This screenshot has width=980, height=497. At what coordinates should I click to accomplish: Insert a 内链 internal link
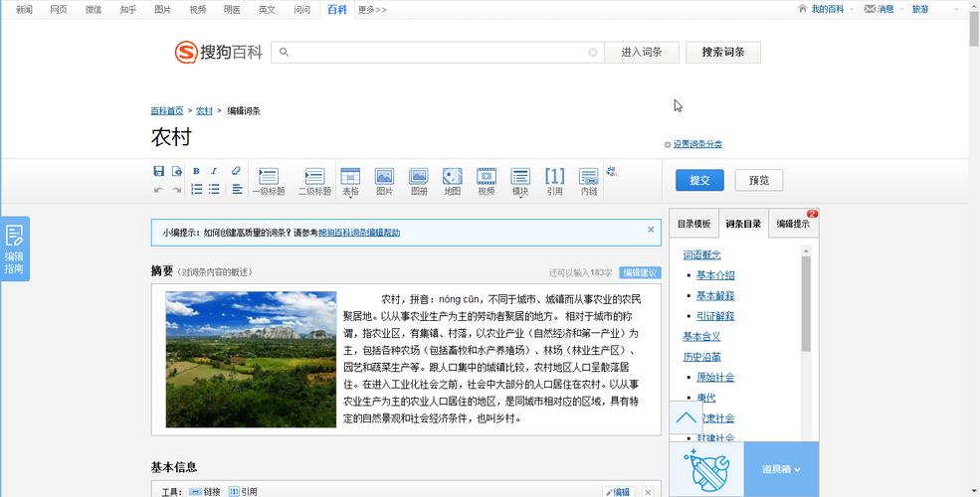589,182
